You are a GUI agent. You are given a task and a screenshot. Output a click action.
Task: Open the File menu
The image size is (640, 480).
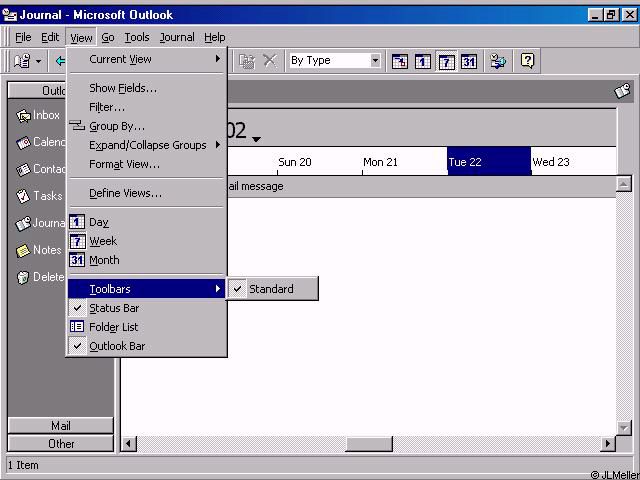tap(23, 38)
